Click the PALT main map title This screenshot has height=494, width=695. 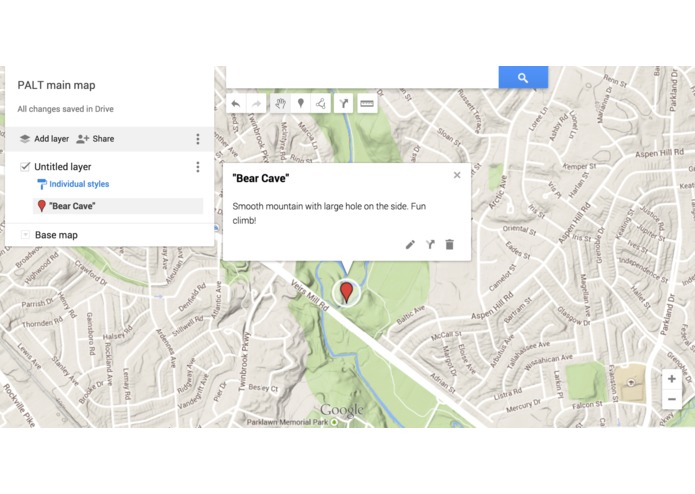[x=56, y=85]
